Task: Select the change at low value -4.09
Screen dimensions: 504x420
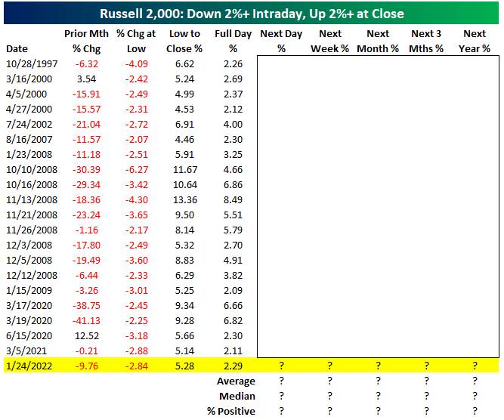Action: (136, 64)
